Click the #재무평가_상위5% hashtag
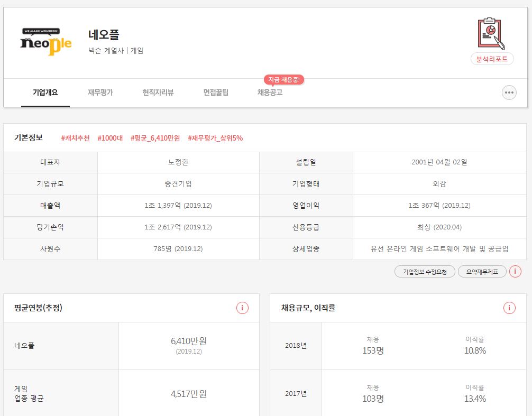Image resolution: width=532 pixels, height=416 pixels. click(x=215, y=138)
